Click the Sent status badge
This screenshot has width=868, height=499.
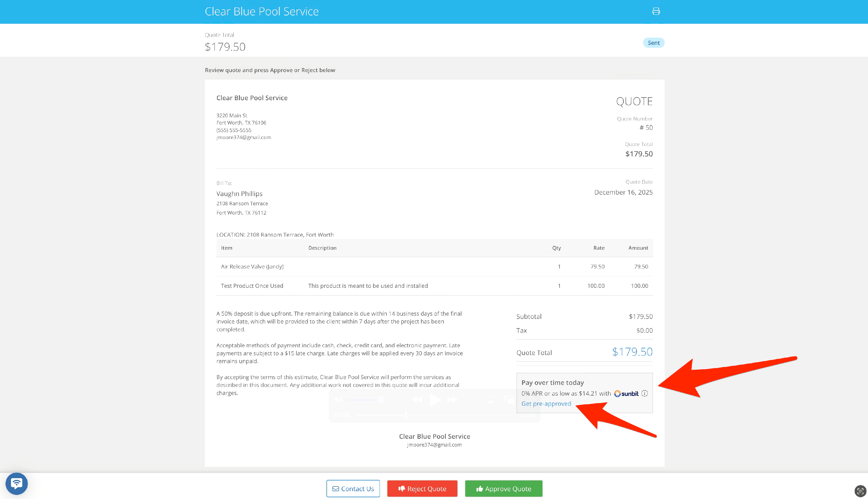(653, 43)
